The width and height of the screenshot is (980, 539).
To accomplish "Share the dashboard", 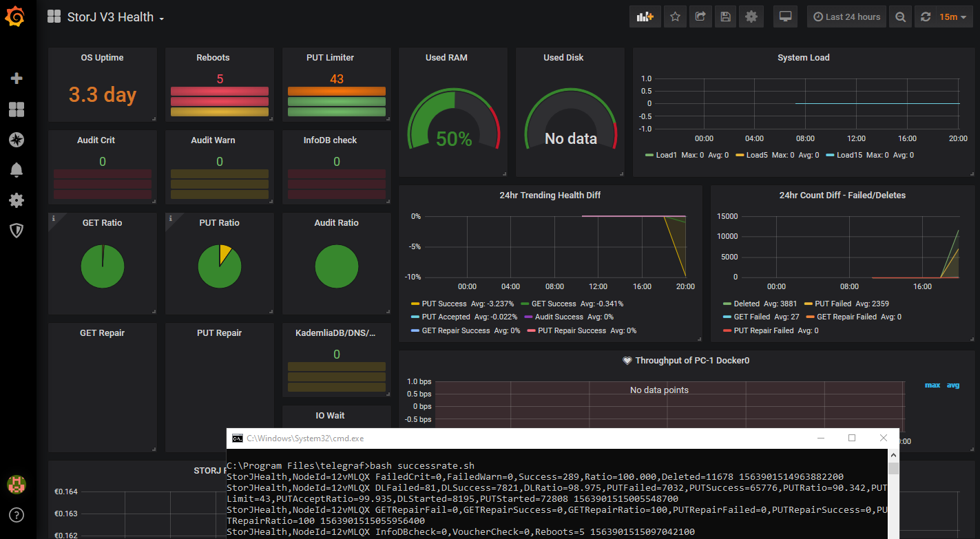I will [700, 17].
